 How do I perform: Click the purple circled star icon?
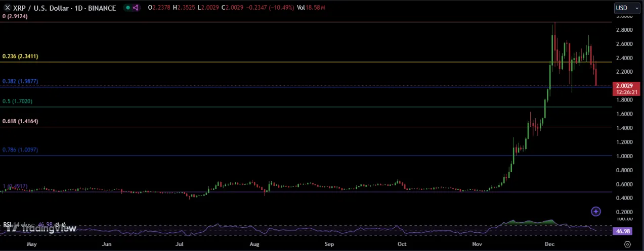pyautogui.click(x=596, y=211)
